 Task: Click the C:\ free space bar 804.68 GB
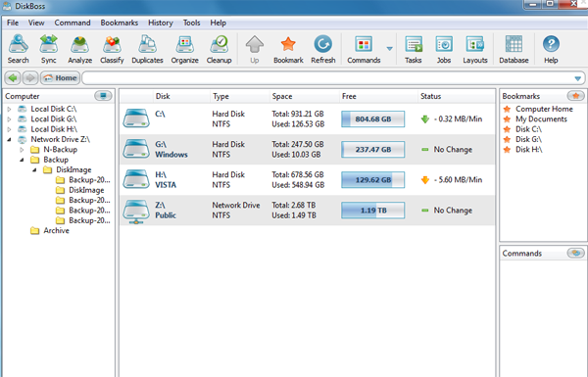pyautogui.click(x=372, y=119)
